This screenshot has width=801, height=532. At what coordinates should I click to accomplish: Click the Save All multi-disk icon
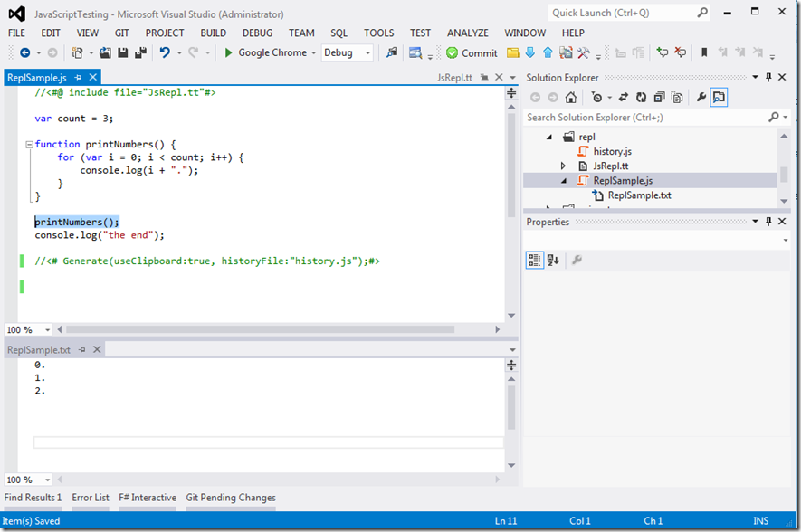click(x=140, y=52)
